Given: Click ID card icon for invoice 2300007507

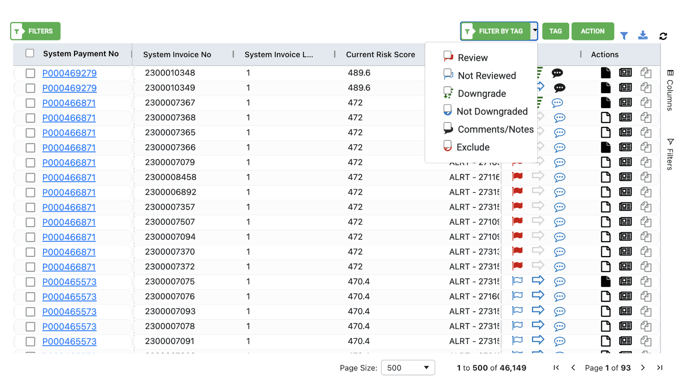Looking at the screenshot, I should tap(625, 222).
